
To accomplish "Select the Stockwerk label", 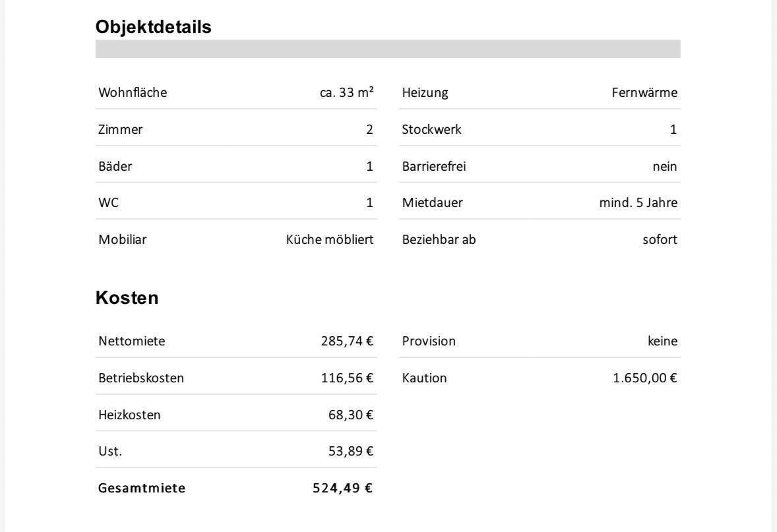I will [x=431, y=129].
